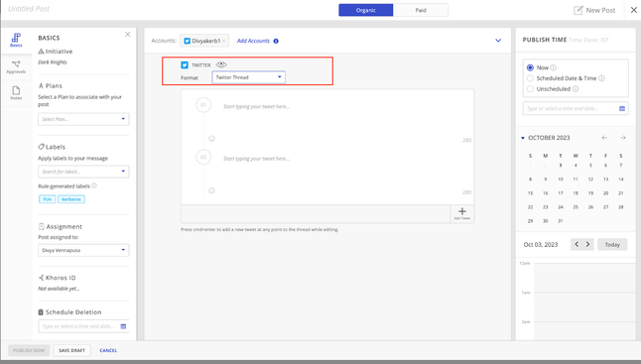Select October 3 on the calendar

coord(561,166)
